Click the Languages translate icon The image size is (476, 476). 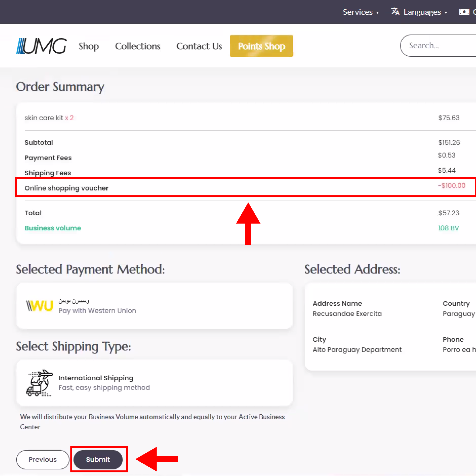tap(395, 12)
